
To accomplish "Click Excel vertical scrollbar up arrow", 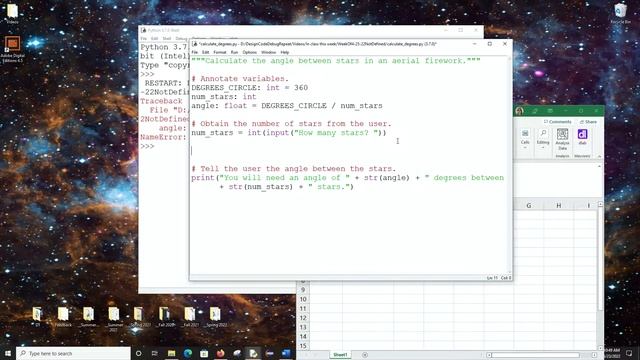I will coord(600,204).
